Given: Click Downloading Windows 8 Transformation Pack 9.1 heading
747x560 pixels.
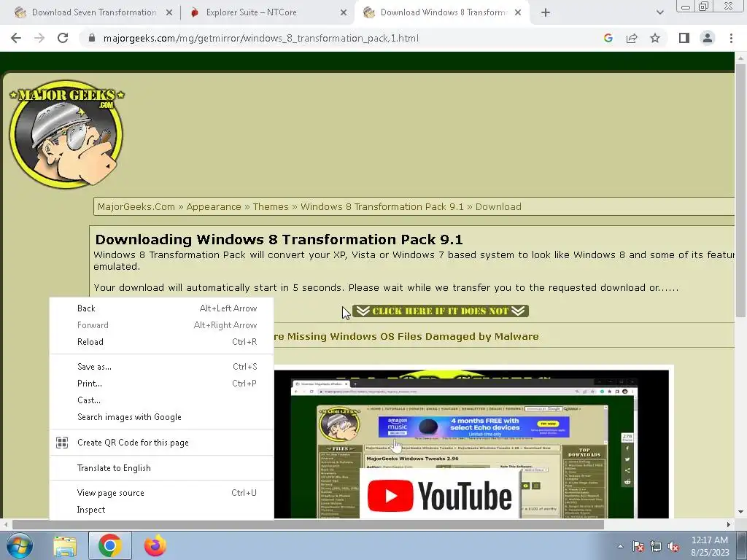Looking at the screenshot, I should [279, 239].
